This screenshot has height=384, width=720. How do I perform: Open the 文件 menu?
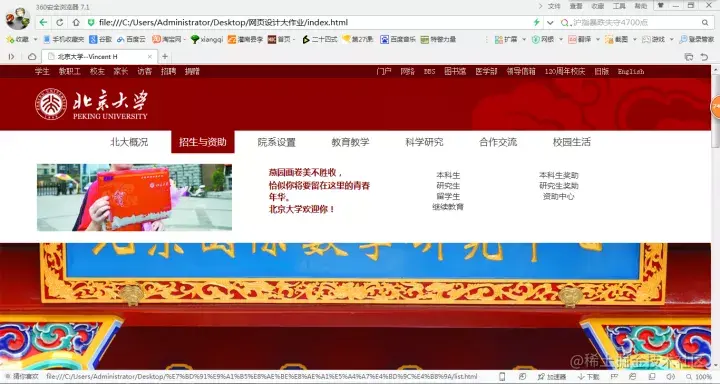click(x=554, y=6)
